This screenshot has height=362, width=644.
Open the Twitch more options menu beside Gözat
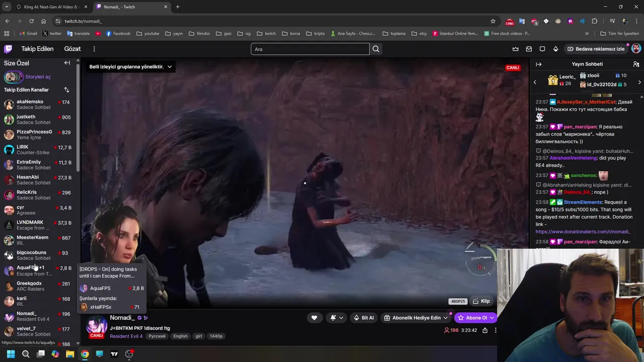tap(94, 49)
